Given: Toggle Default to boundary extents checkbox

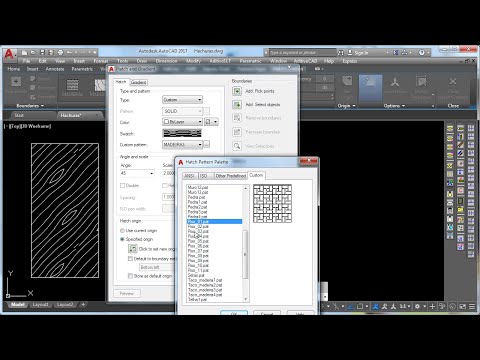Looking at the screenshot, I should coord(130,259).
